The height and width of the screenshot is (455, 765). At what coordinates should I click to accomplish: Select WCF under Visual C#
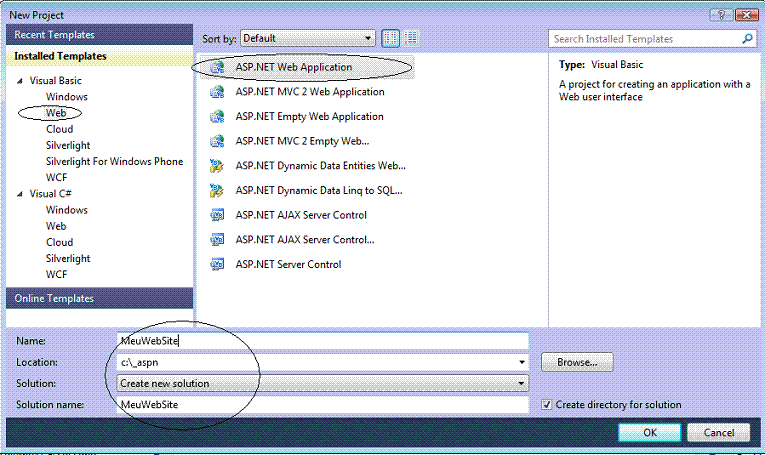[56, 275]
